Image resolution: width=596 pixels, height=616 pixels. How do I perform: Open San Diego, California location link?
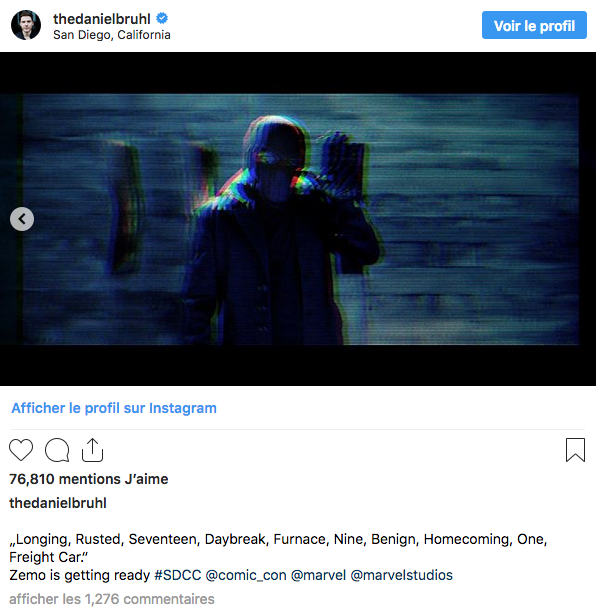(112, 35)
